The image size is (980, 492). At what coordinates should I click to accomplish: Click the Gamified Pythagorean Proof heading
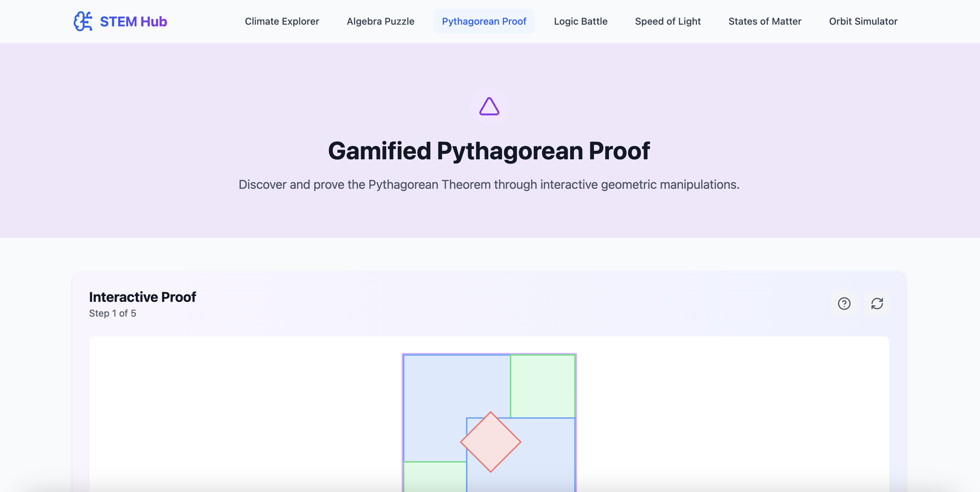click(x=489, y=151)
